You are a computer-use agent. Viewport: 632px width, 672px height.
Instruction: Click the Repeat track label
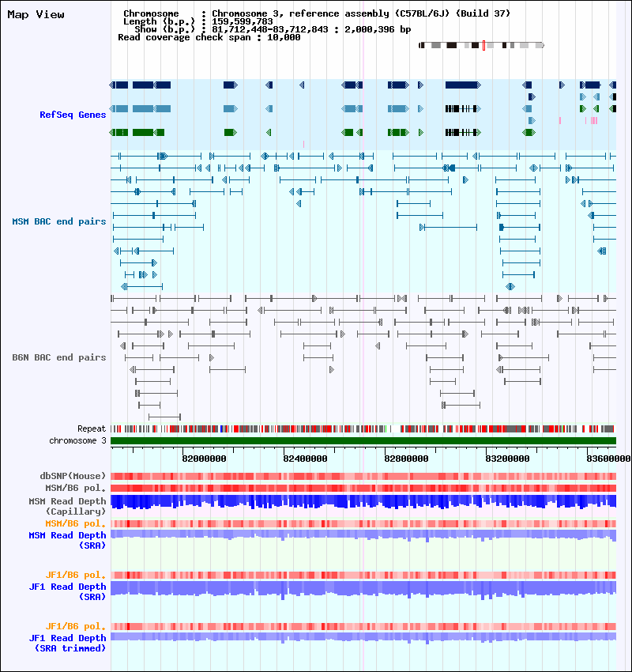tap(92, 428)
